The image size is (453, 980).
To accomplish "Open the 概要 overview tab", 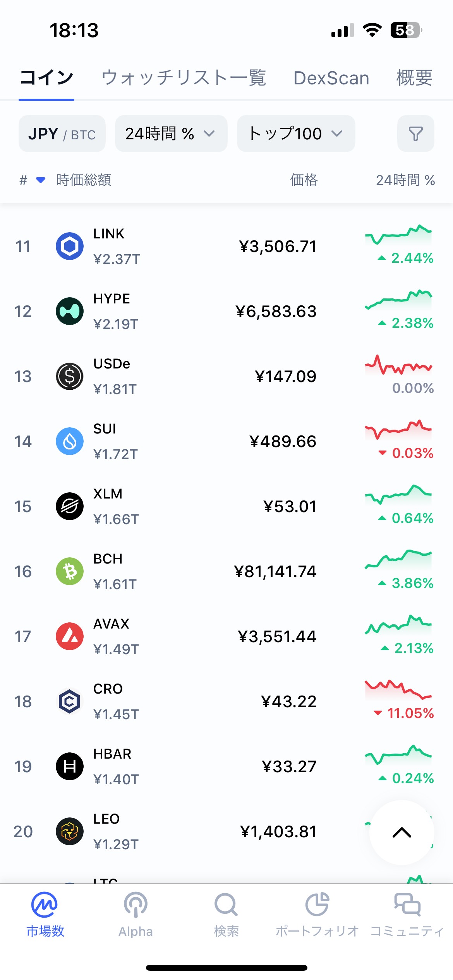I will tap(414, 78).
